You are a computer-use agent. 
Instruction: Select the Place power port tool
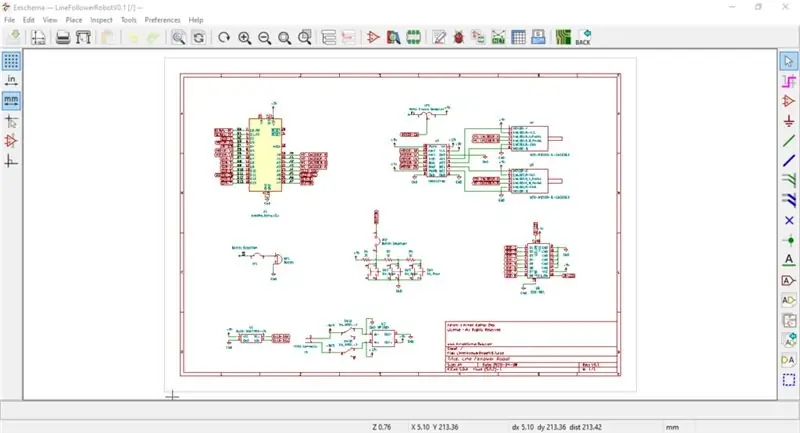tap(789, 121)
